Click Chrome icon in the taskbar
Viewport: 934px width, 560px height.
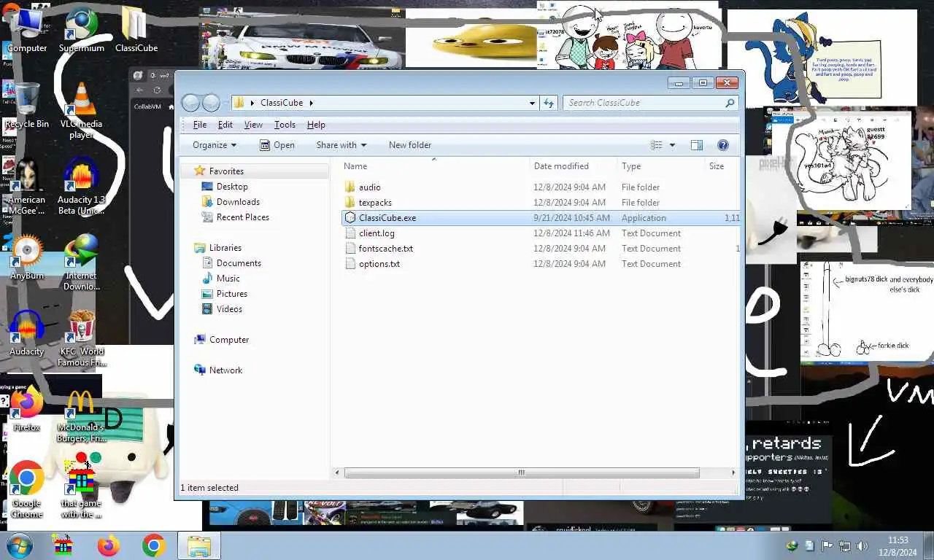(153, 545)
